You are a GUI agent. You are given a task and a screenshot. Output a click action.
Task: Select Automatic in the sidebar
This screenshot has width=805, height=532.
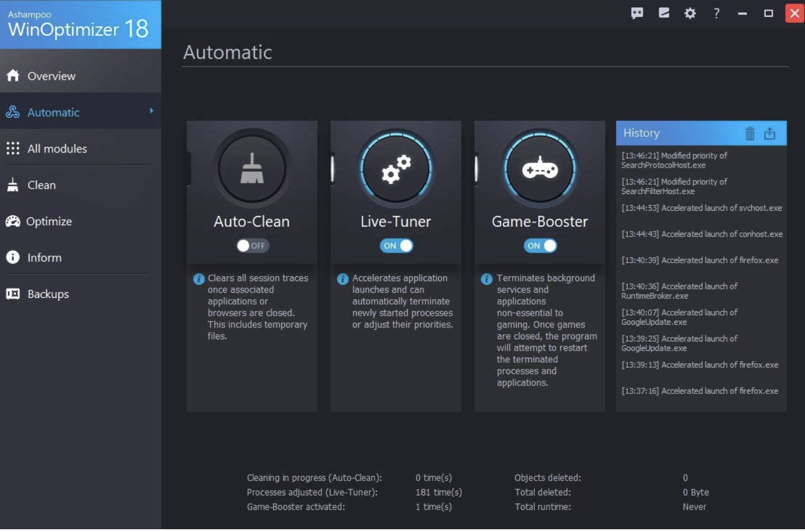(80, 112)
